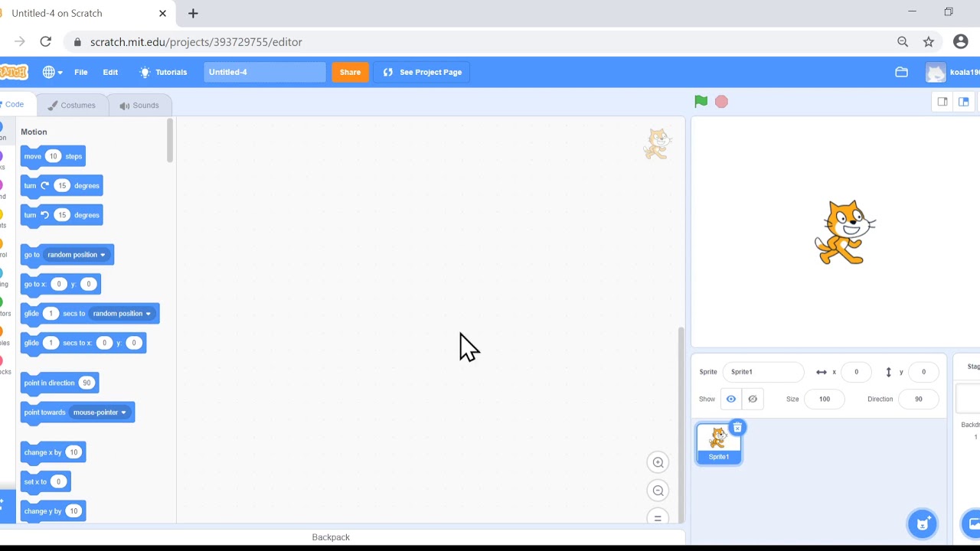The width and height of the screenshot is (980, 551).
Task: Click the sprite x position field
Action: tap(856, 372)
